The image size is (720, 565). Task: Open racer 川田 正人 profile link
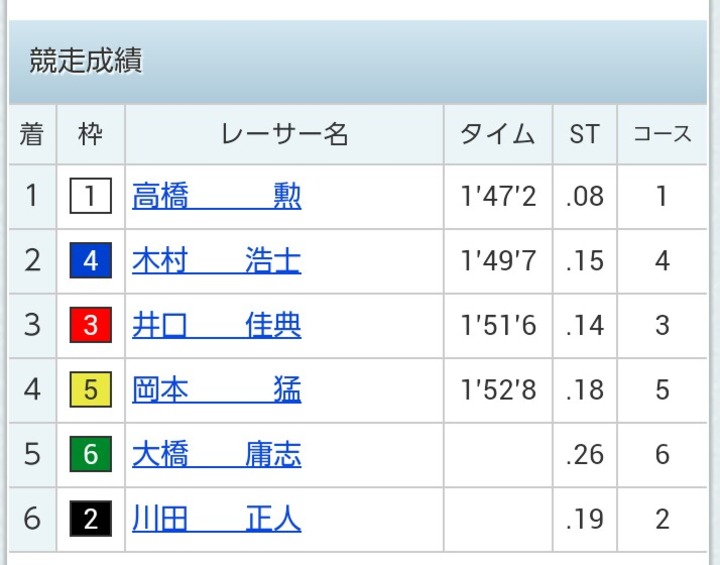(216, 519)
